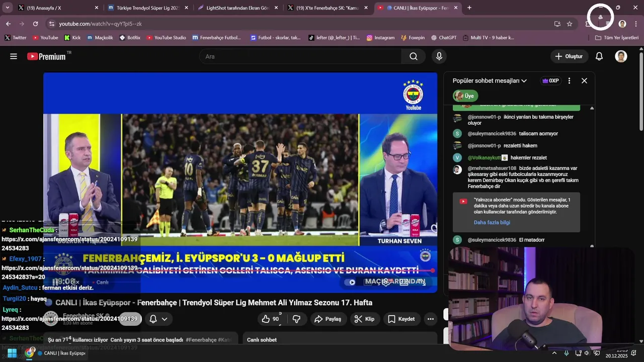644x362 pixels.
Task: Select the Üye member chip in chat
Action: click(x=465, y=96)
